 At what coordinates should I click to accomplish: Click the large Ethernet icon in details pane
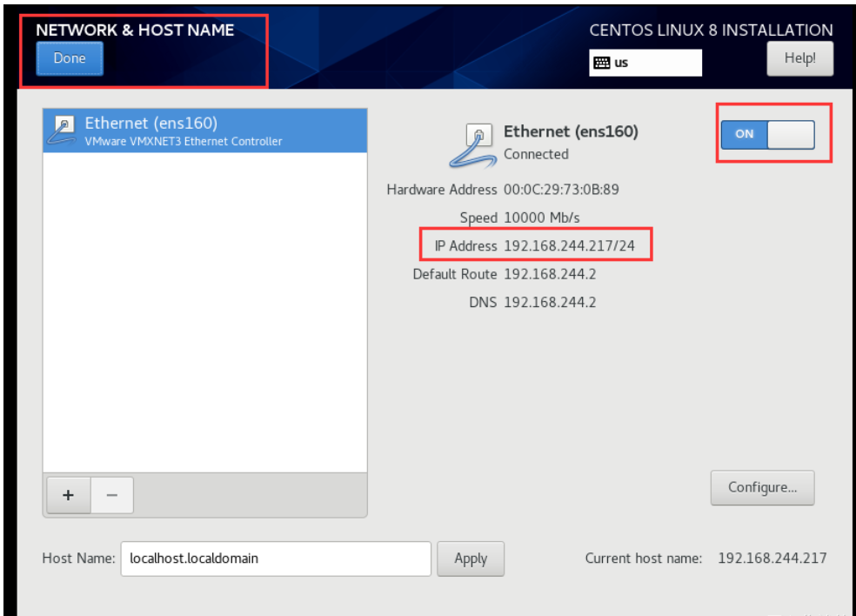coord(472,143)
